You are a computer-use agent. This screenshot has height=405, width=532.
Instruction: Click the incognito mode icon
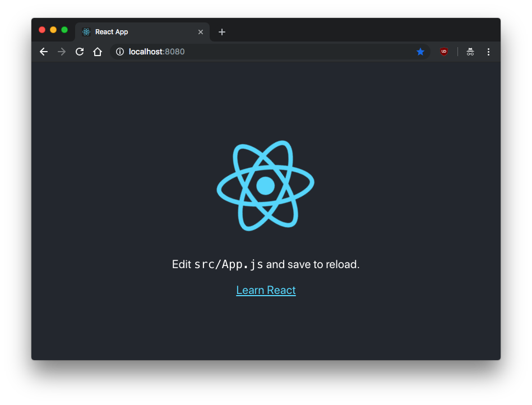click(470, 52)
